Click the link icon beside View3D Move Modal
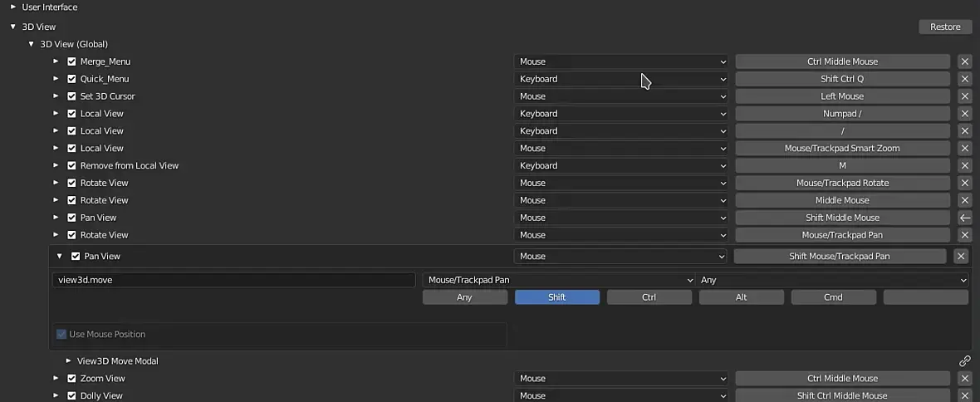The width and height of the screenshot is (980, 402). coord(964,360)
